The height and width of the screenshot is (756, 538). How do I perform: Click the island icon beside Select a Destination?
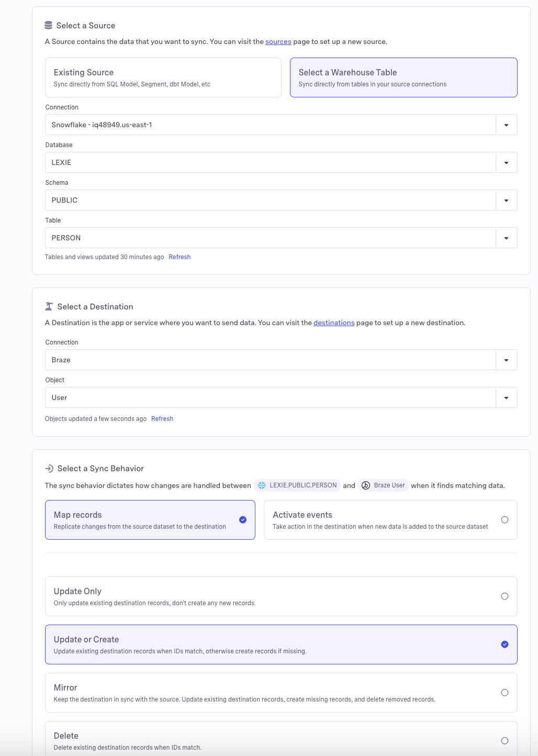click(x=49, y=306)
